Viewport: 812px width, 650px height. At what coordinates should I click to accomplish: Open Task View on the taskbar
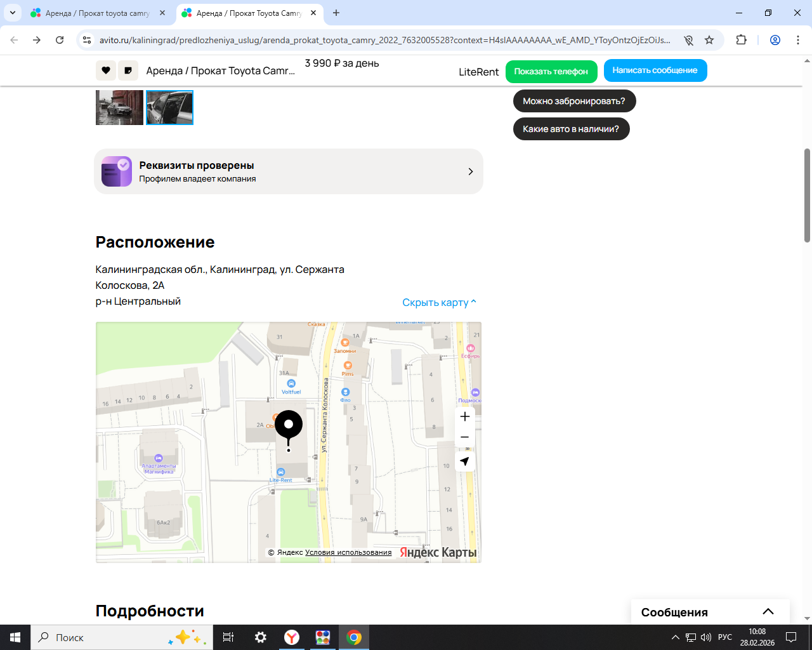(228, 637)
